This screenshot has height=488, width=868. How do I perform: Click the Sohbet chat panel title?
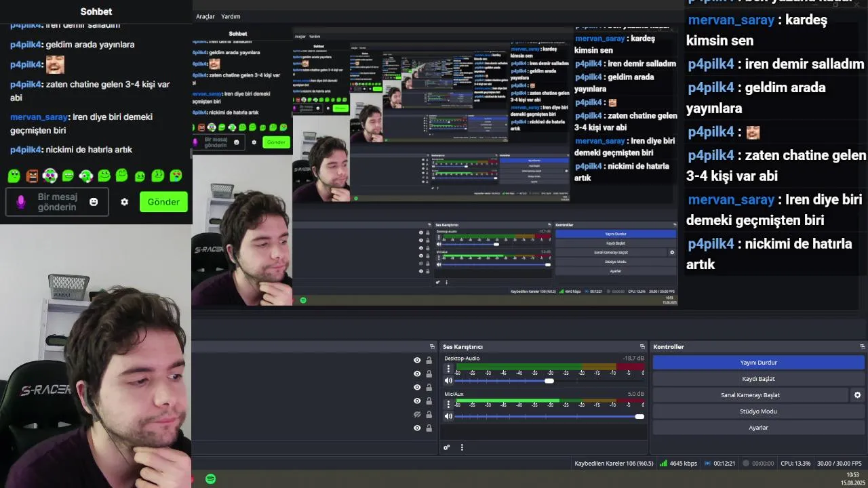(x=96, y=12)
